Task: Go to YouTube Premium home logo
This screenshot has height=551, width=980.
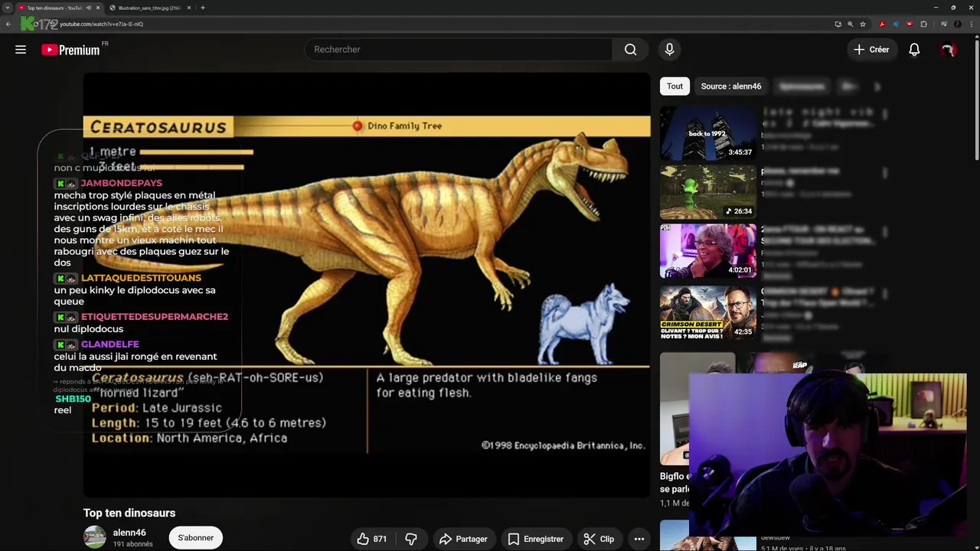Action: (70, 50)
